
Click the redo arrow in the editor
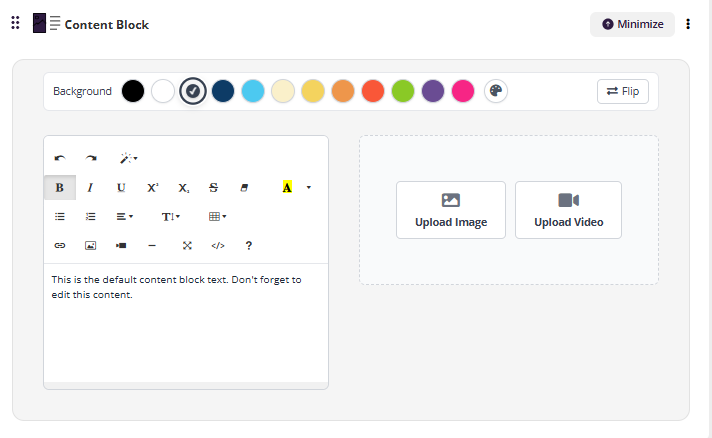point(91,158)
